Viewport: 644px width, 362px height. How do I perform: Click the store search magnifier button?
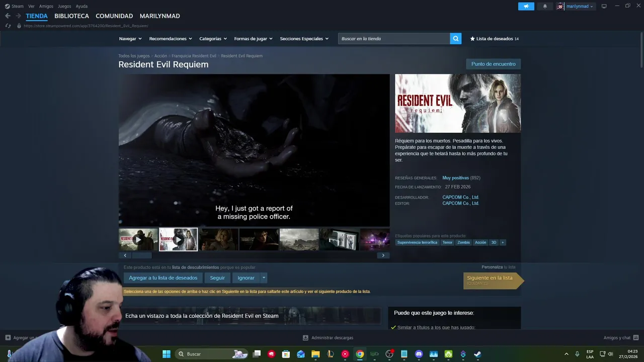click(455, 39)
